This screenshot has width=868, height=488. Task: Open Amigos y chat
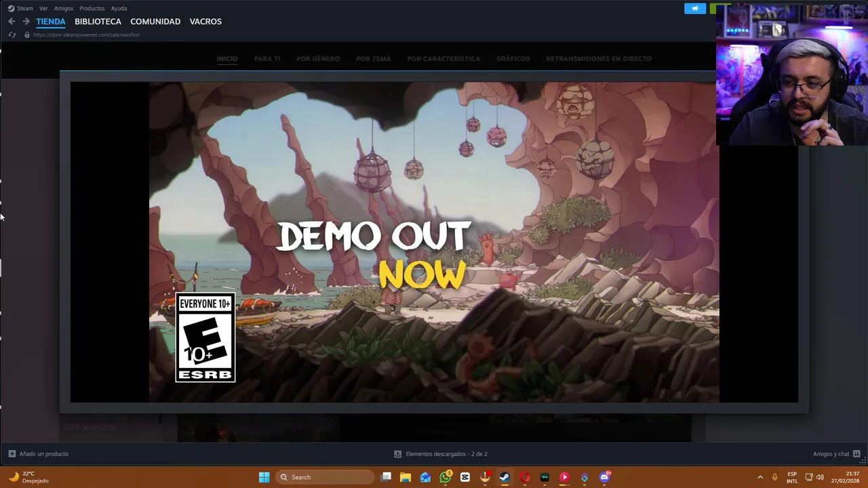(x=831, y=454)
